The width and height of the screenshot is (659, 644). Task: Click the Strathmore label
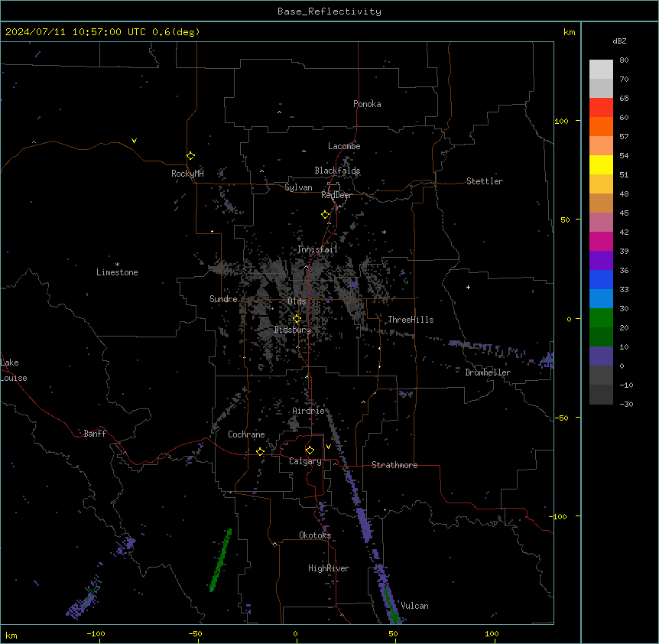[394, 465]
